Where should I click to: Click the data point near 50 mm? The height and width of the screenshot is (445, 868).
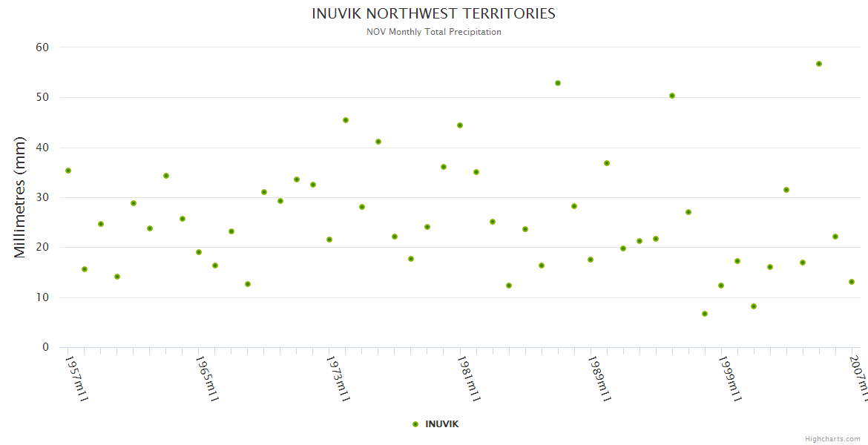click(672, 96)
